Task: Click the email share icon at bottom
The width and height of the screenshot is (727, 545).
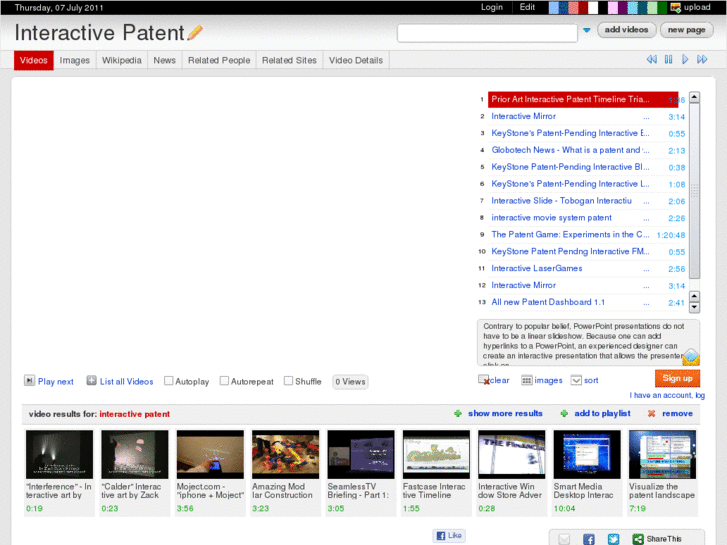Action: tap(564, 539)
